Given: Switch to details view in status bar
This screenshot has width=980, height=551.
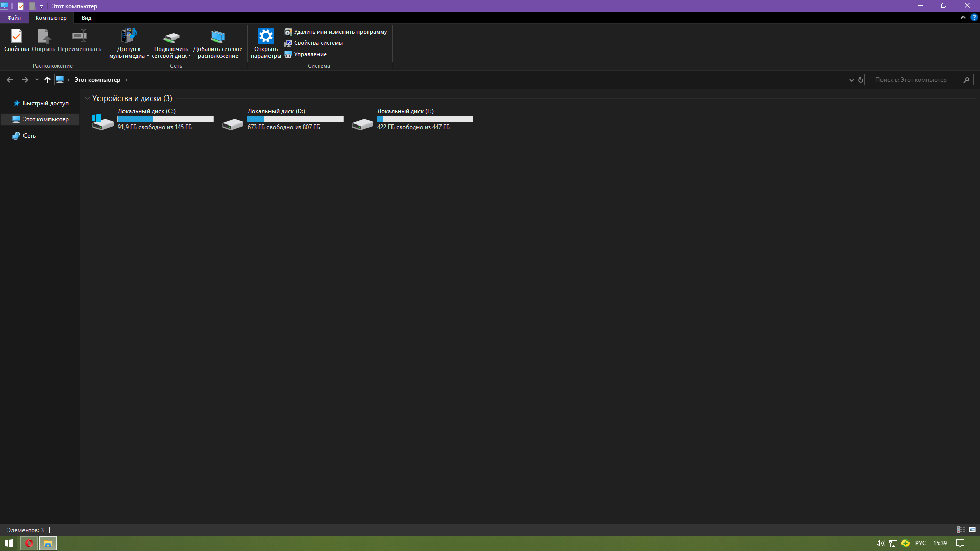Looking at the screenshot, I should pos(961,530).
